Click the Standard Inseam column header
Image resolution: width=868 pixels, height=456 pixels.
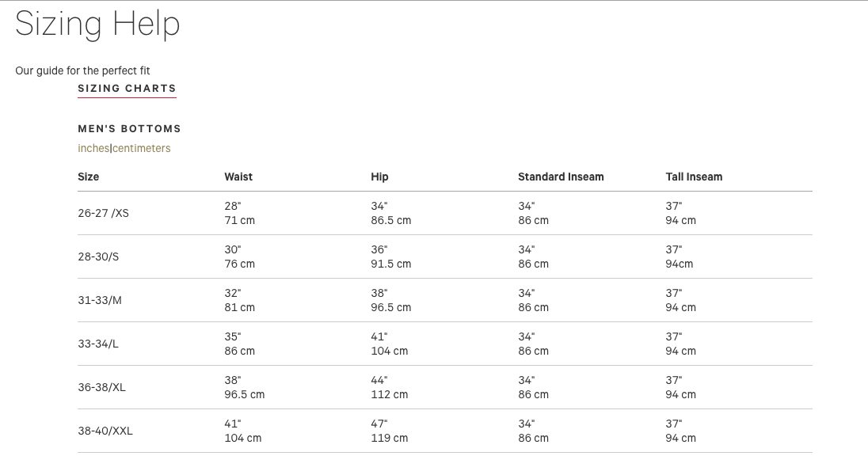coord(561,177)
